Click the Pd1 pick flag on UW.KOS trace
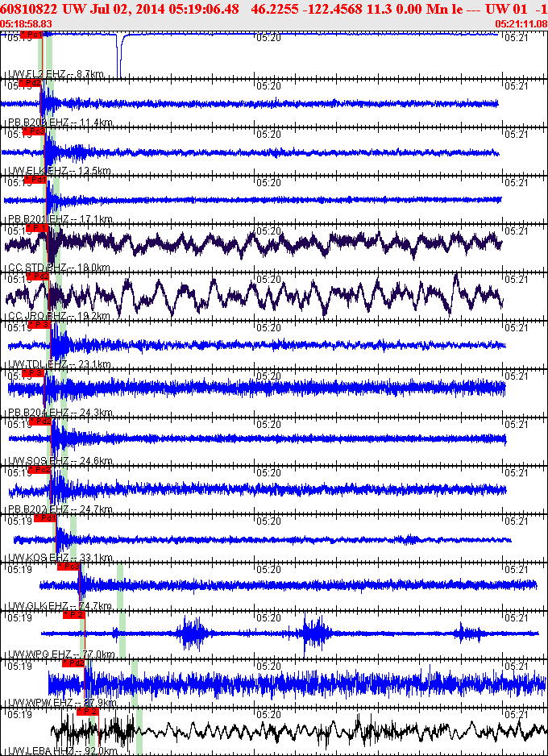Image resolution: width=548 pixels, height=756 pixels. (45, 517)
